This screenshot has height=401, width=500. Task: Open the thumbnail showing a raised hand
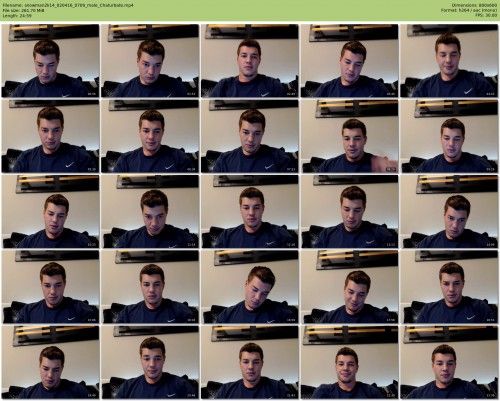pyautogui.click(x=349, y=136)
